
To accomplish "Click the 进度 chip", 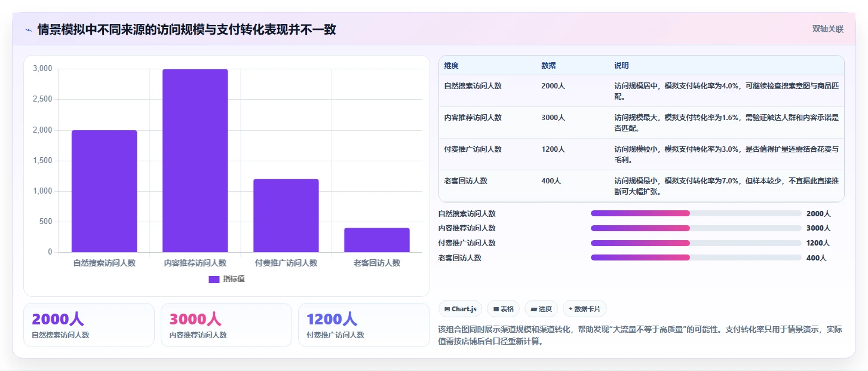I will 541,309.
